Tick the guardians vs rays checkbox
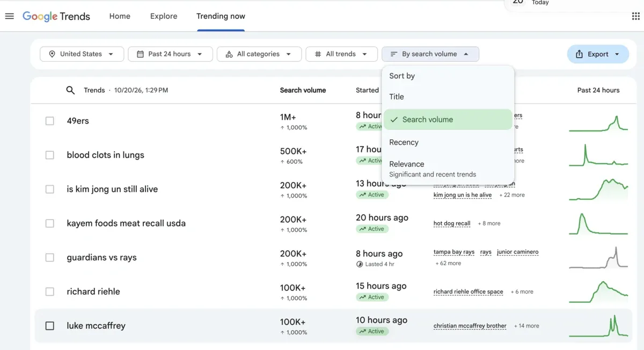 pyautogui.click(x=50, y=258)
